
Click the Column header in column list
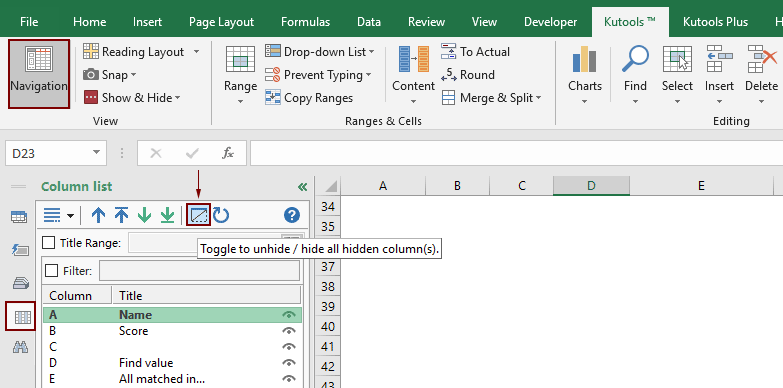(77, 296)
